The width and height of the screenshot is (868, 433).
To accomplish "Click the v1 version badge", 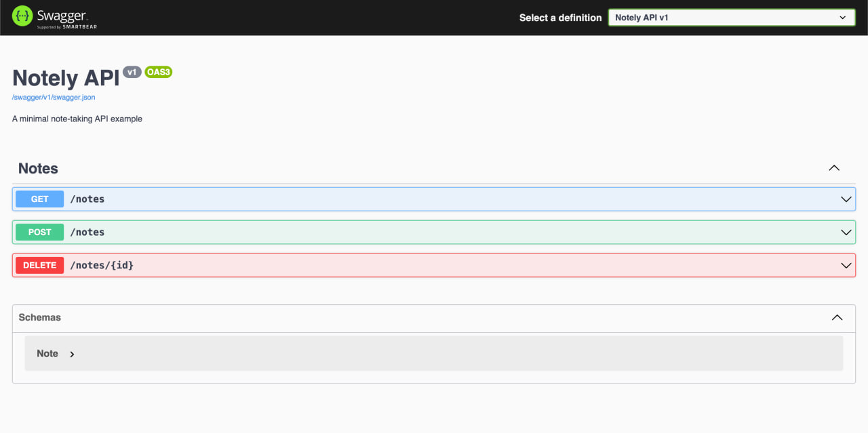I will tap(132, 72).
